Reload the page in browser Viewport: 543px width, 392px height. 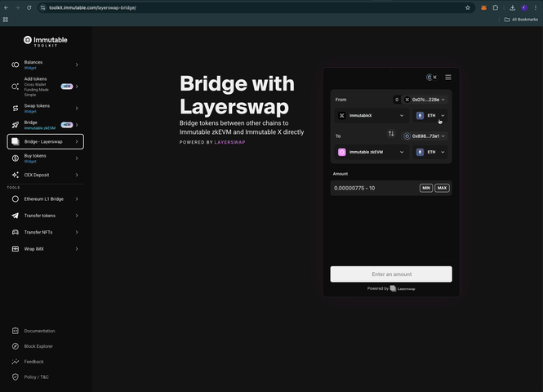click(29, 7)
